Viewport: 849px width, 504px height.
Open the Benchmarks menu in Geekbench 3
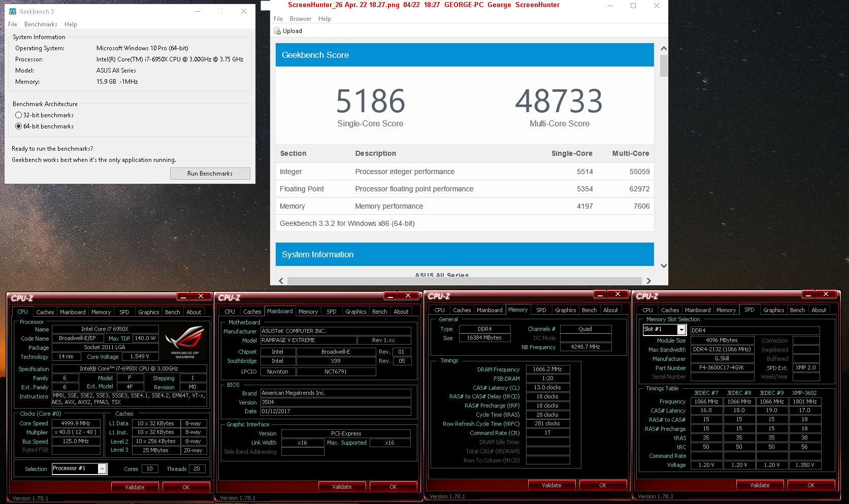(41, 24)
